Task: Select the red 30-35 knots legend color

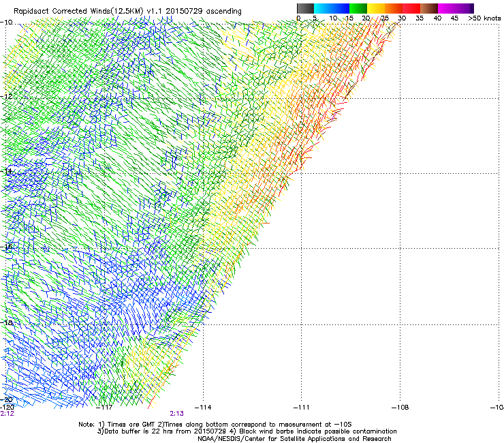Action: click(411, 8)
